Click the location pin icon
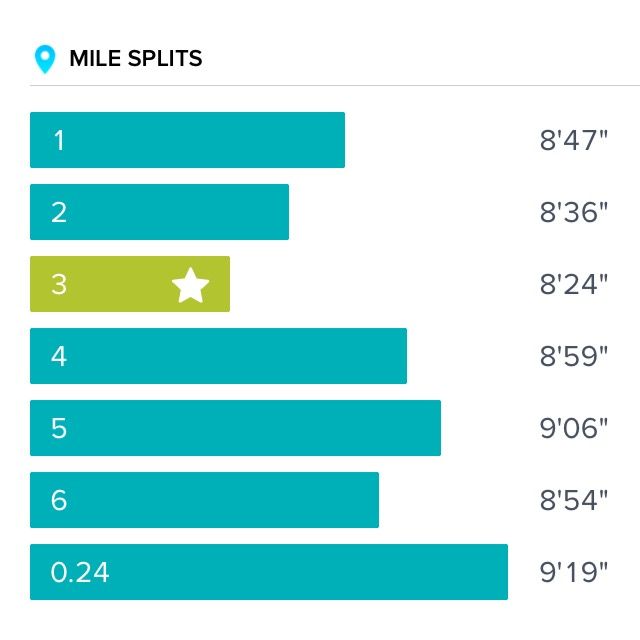 [x=44, y=59]
